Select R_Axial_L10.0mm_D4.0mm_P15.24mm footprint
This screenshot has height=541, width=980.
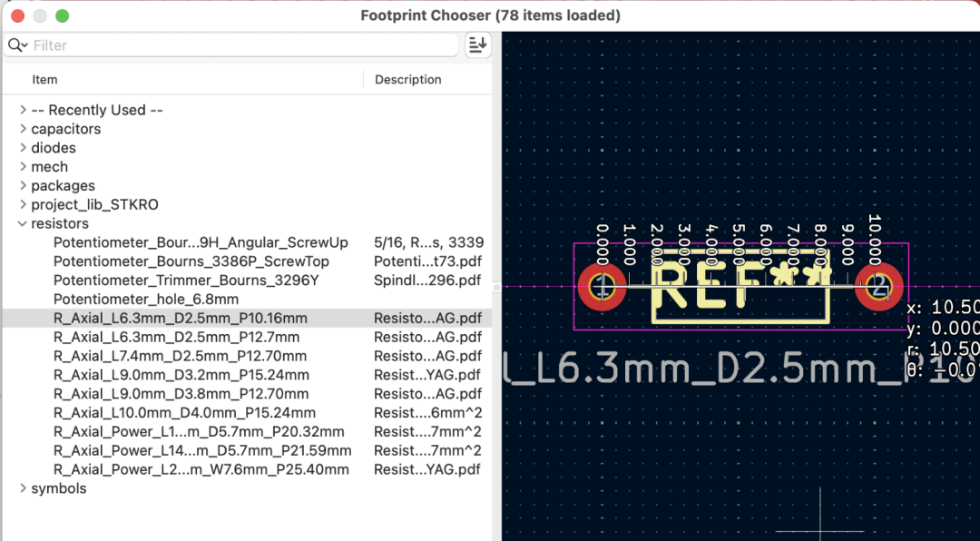[x=184, y=413]
